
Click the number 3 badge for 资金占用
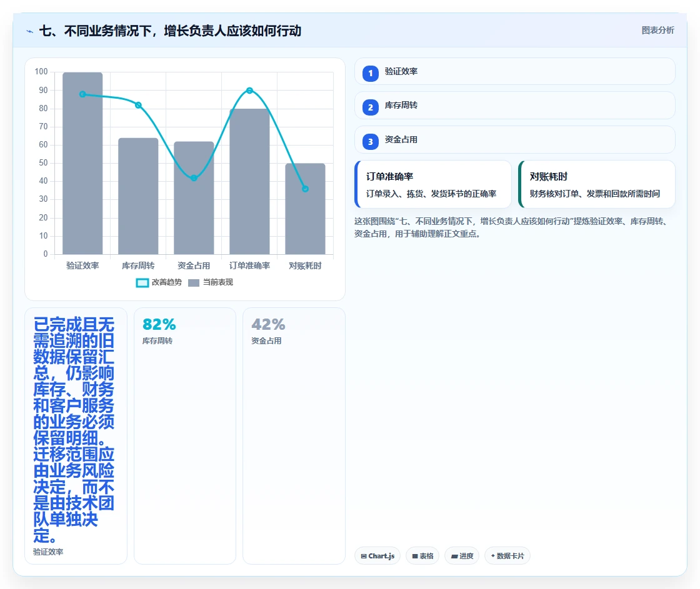coord(370,141)
